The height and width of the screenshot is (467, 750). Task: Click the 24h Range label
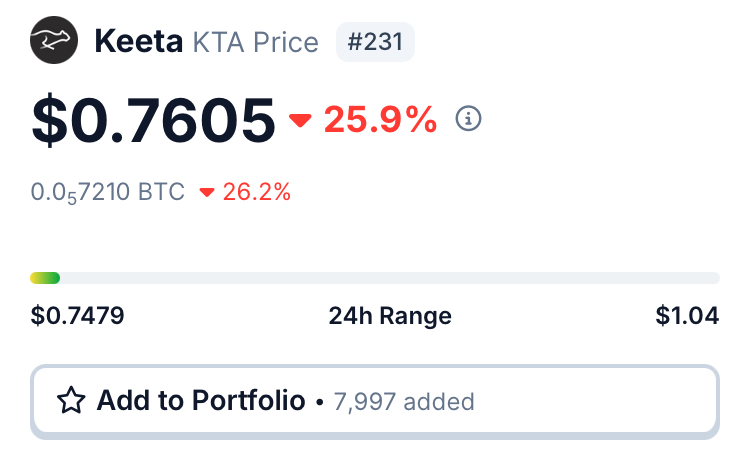pos(390,316)
